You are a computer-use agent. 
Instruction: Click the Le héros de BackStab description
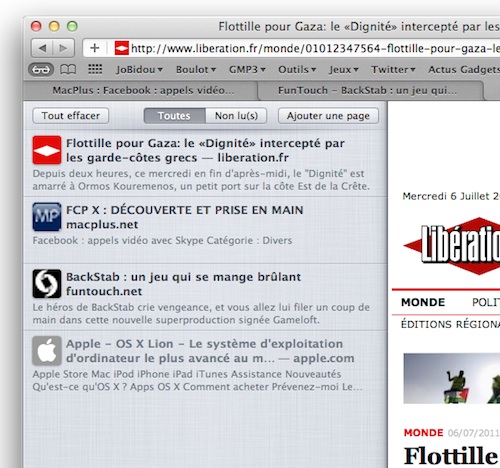click(x=201, y=314)
